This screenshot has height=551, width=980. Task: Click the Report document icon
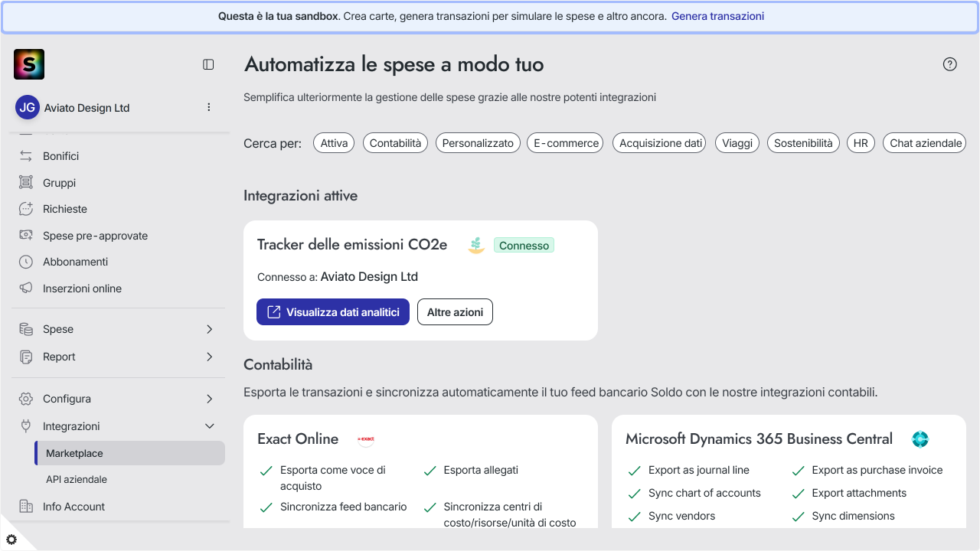pyautogui.click(x=26, y=357)
